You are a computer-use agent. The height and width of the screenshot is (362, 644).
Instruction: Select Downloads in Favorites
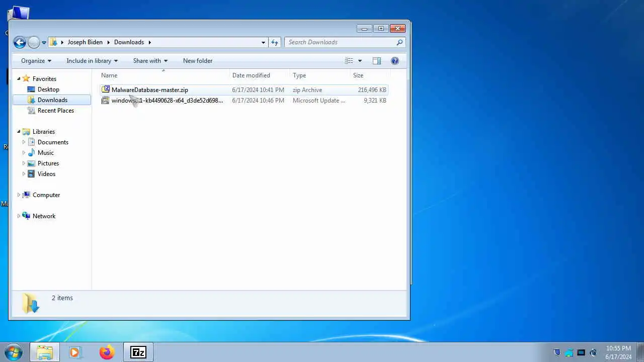tap(52, 100)
